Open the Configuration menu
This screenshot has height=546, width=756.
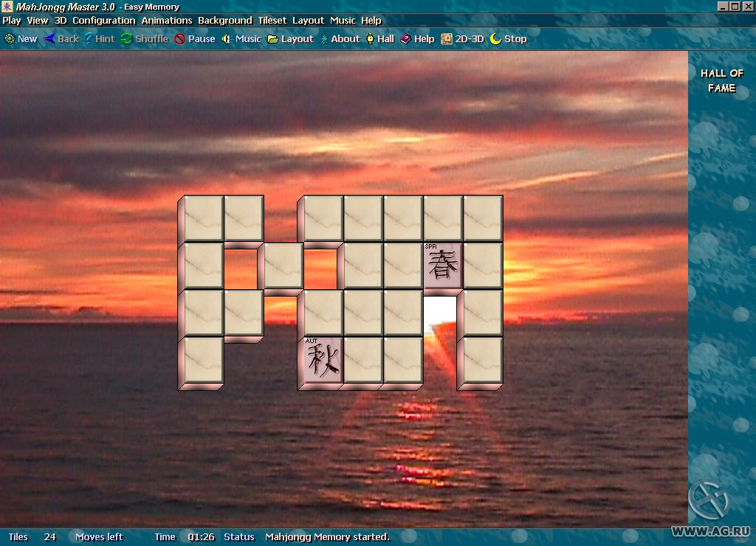click(x=103, y=21)
